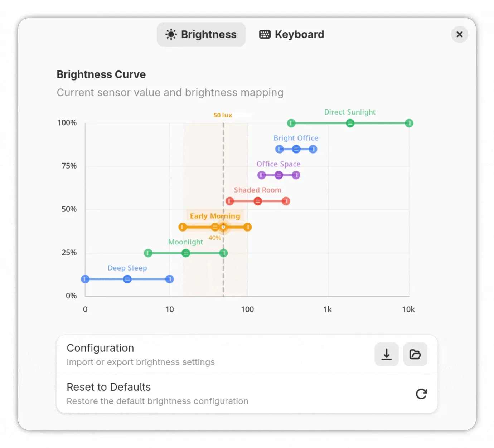Click the Reset to Defaults refresh icon
This screenshot has height=448, width=494.
coord(421,394)
